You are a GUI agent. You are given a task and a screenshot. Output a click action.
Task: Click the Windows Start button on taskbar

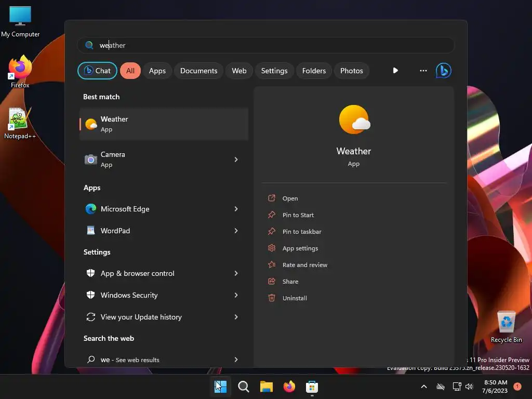[x=220, y=387]
